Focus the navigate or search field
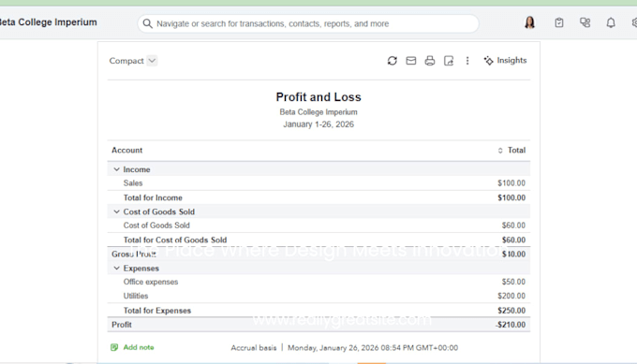 308,23
